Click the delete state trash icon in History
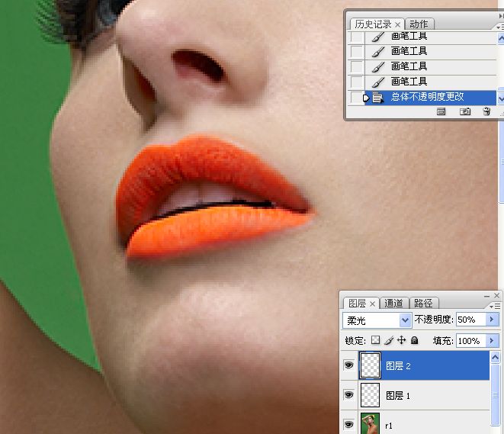504x434 pixels. click(x=486, y=111)
